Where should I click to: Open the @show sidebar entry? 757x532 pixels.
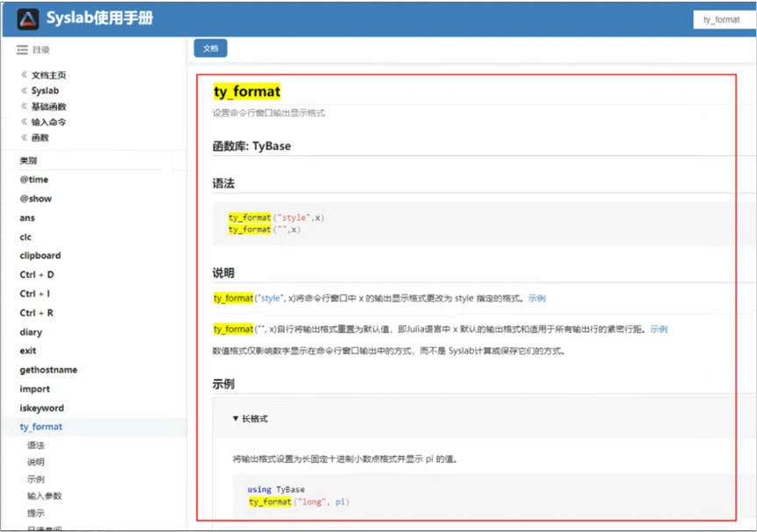[x=36, y=199]
